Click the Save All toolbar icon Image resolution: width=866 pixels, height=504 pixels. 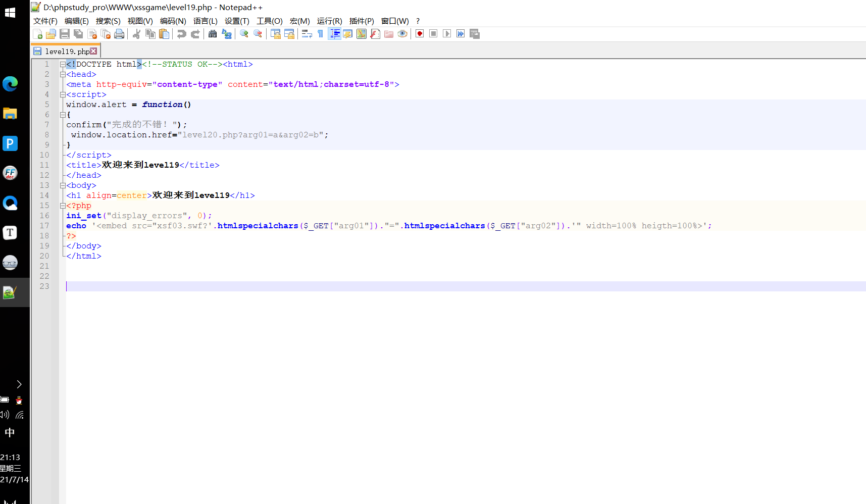(x=78, y=34)
